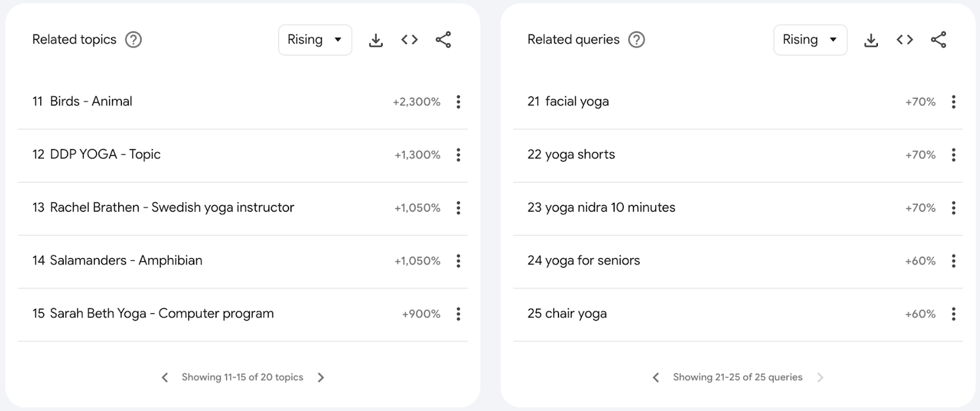The image size is (980, 411).
Task: Go to next topics page
Action: pyautogui.click(x=321, y=377)
